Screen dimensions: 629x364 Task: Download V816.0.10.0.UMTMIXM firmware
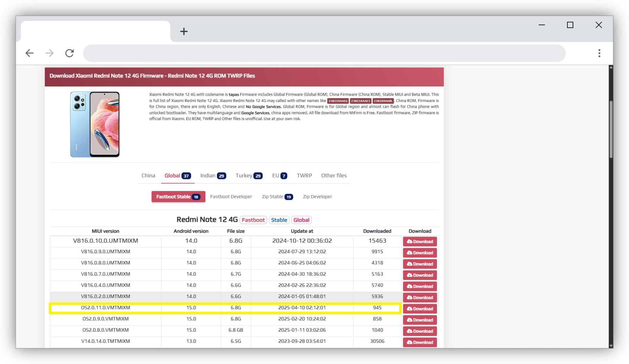(420, 242)
